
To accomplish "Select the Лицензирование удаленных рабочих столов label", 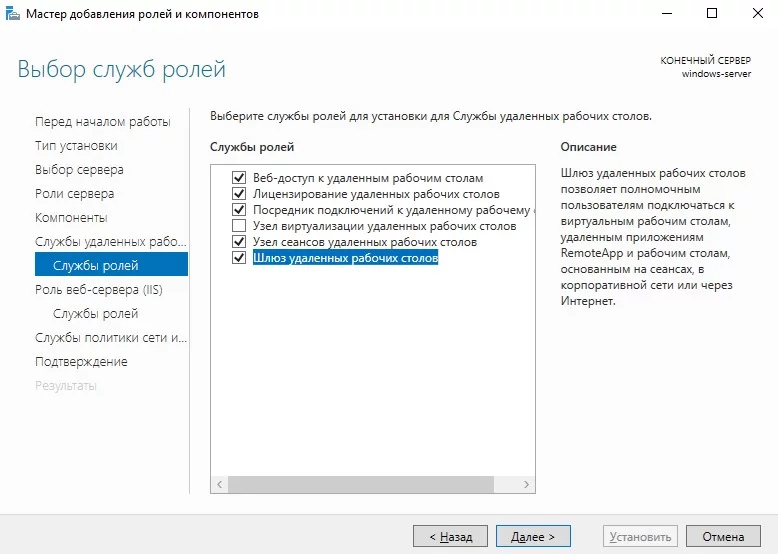I will click(x=376, y=193).
